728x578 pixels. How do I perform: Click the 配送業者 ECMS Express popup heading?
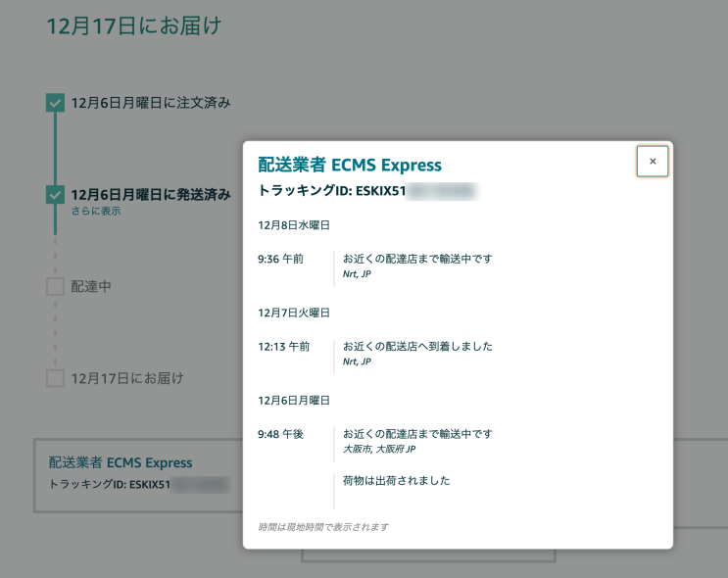point(350,165)
